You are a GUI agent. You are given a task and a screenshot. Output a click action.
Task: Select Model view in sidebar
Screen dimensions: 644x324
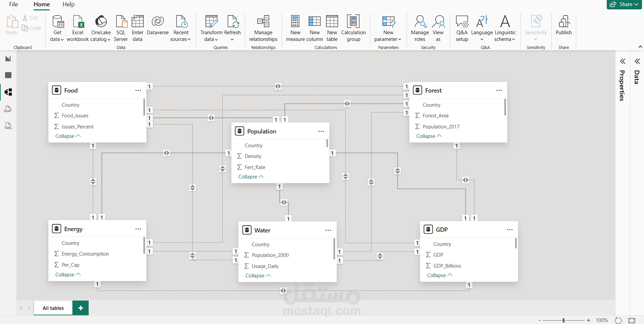(8, 92)
